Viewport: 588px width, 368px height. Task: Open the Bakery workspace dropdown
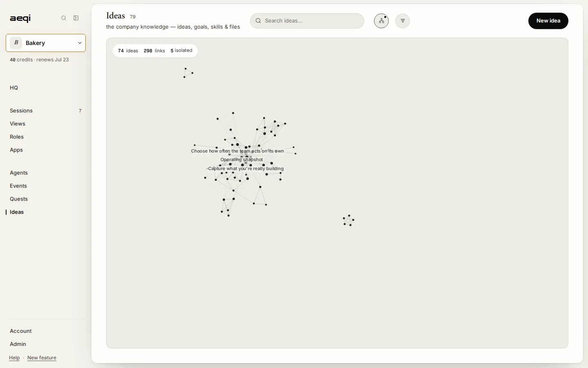[x=46, y=43]
